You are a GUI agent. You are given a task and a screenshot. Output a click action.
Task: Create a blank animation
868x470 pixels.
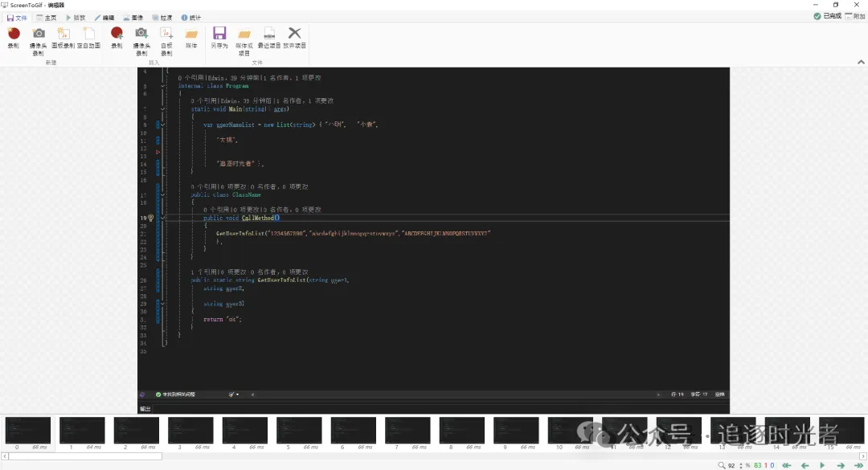click(x=88, y=34)
